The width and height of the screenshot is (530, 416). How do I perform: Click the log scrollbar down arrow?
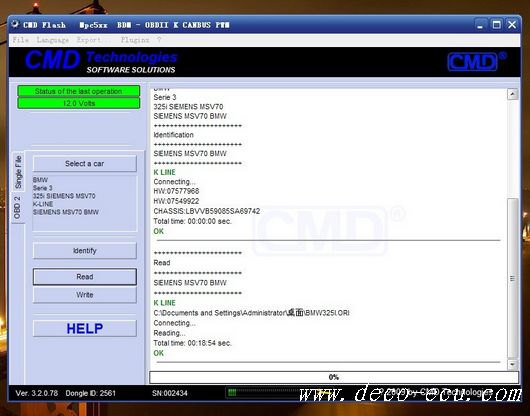click(x=512, y=364)
